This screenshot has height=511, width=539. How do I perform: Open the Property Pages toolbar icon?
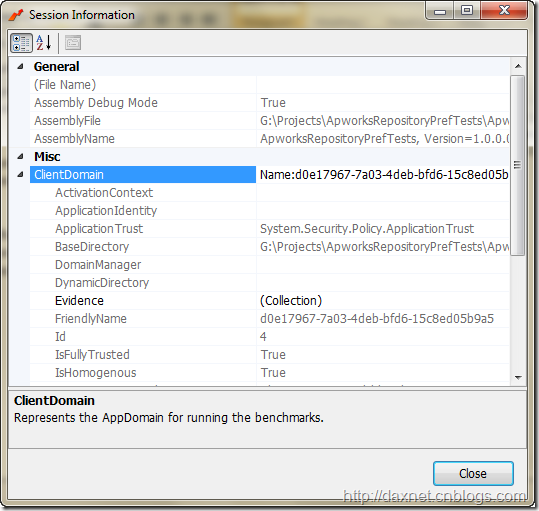point(73,43)
